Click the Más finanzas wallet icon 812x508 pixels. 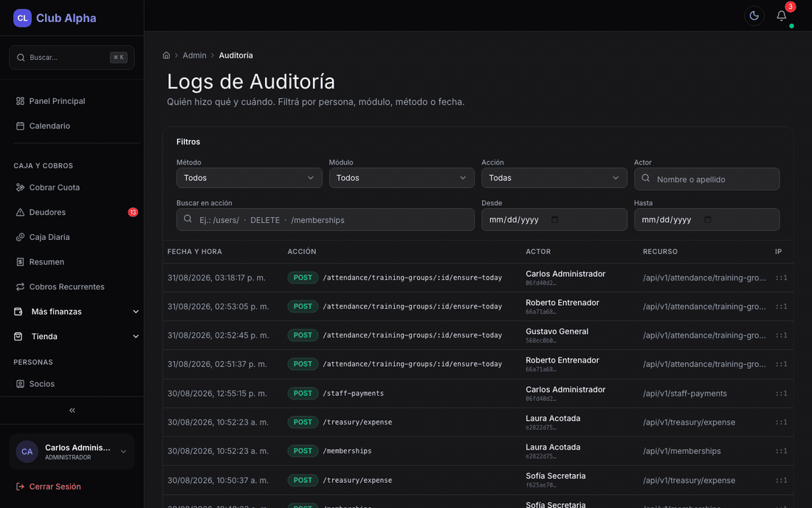[x=18, y=312]
